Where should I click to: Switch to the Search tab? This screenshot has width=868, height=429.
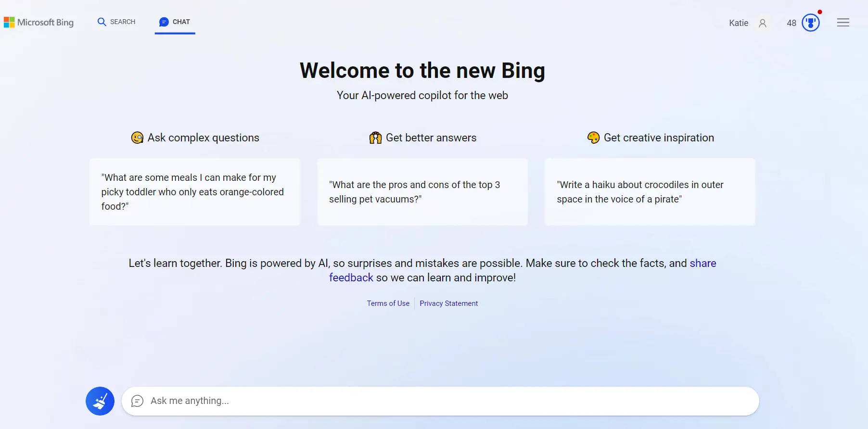(x=116, y=22)
